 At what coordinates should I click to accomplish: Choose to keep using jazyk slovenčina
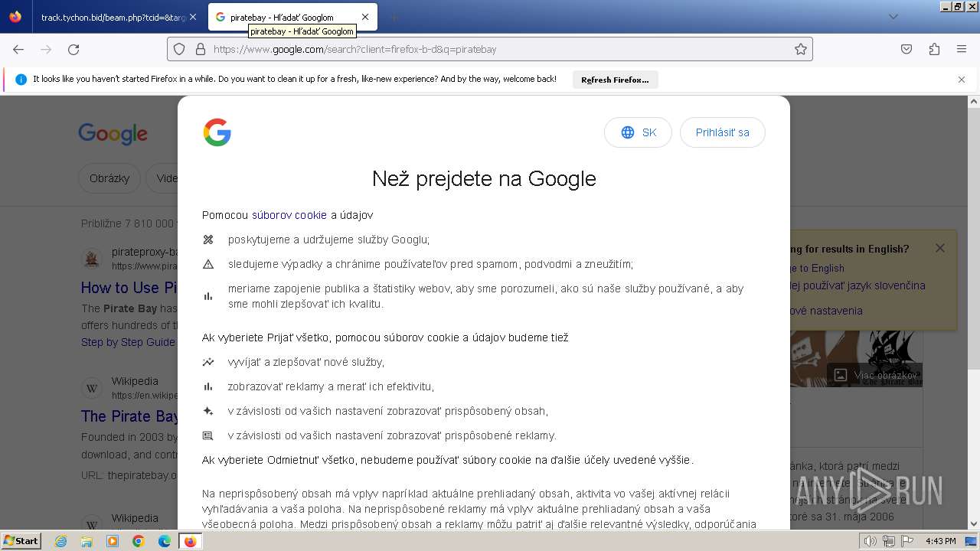[857, 285]
